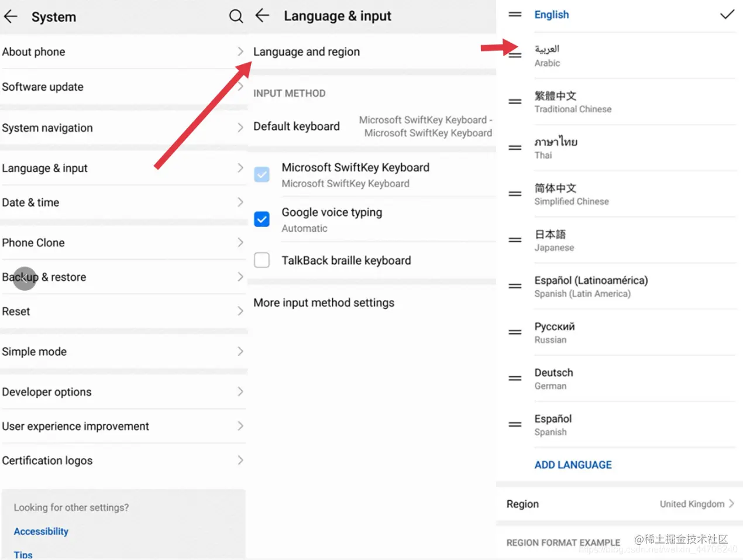743x560 pixels.
Task: Open Date & time settings
Action: pyautogui.click(x=123, y=202)
